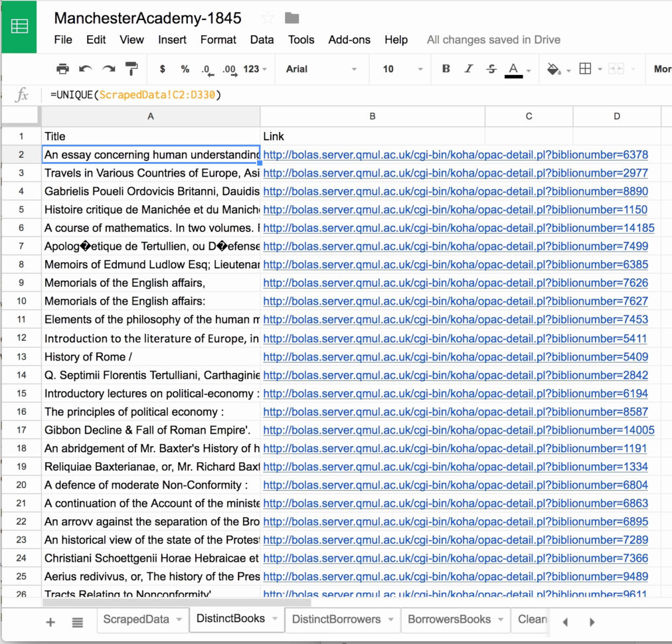Toggle bold formatting
This screenshot has height=644, width=672.
click(446, 69)
